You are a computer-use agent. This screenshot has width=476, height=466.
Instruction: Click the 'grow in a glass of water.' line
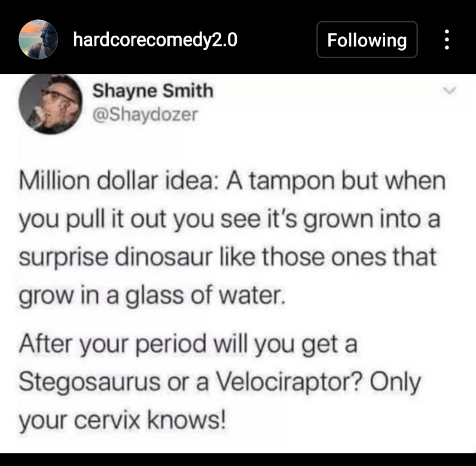click(x=152, y=296)
